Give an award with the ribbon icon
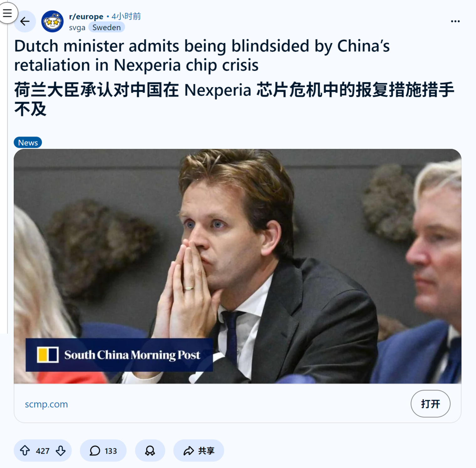This screenshot has height=468, width=476. (x=150, y=450)
